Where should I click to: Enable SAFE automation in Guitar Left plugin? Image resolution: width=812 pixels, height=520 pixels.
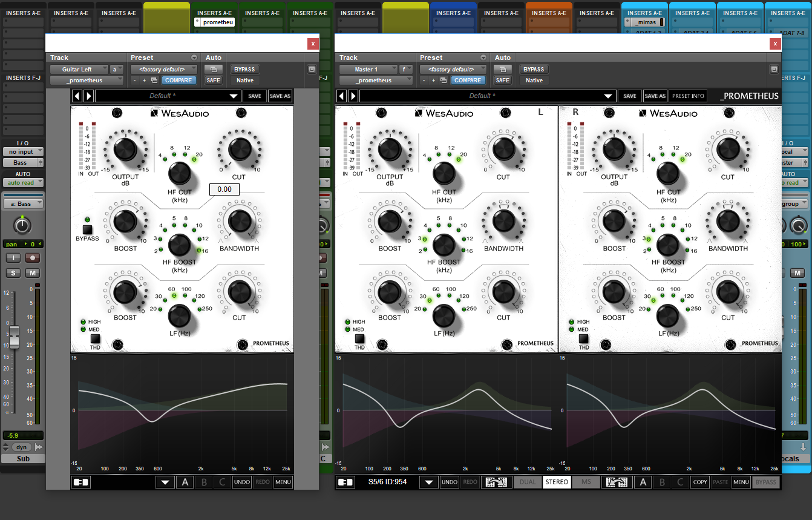pos(213,80)
